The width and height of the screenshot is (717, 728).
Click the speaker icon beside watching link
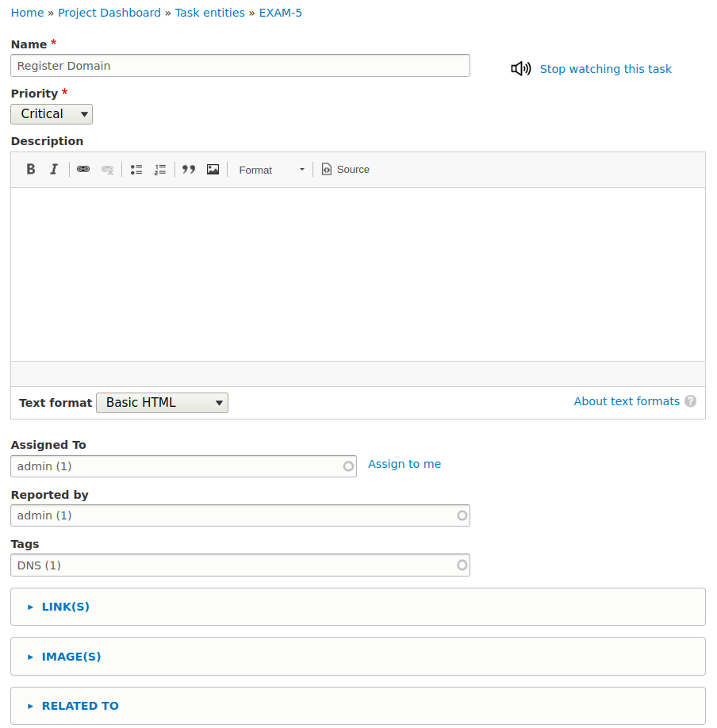[x=520, y=69]
